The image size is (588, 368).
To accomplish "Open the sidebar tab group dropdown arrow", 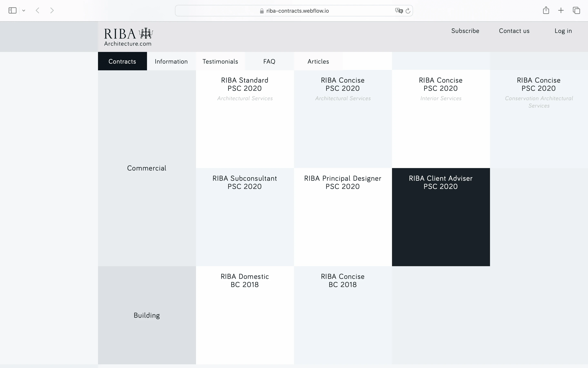I will (23, 10).
